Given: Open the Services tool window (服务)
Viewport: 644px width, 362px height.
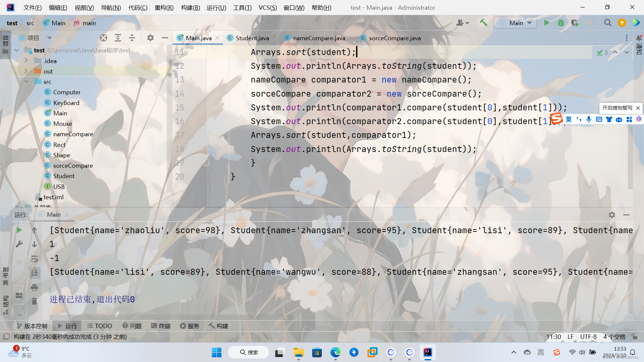Looking at the screenshot, I should [190, 326].
